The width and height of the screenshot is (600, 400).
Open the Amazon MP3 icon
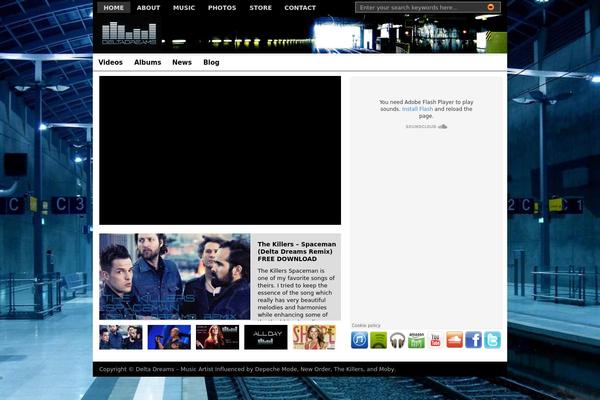click(x=416, y=340)
